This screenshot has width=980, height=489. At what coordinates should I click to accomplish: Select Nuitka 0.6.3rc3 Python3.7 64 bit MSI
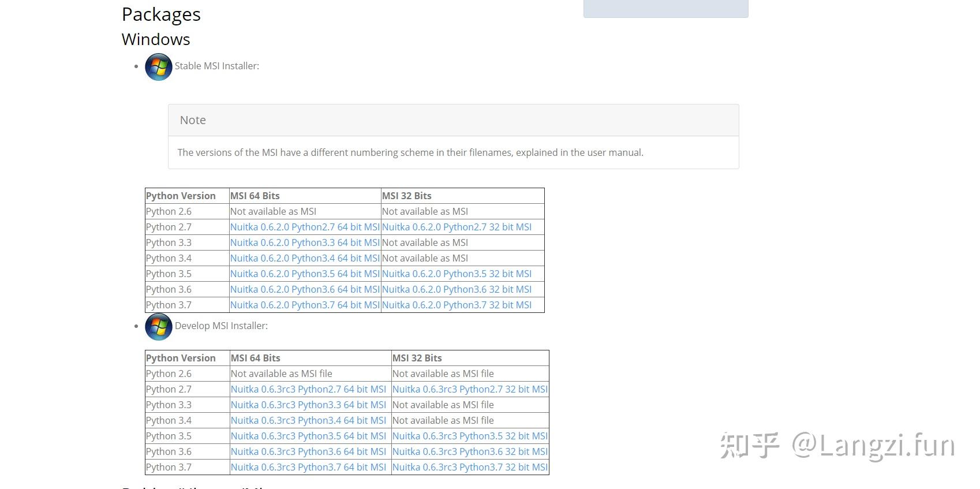tap(308, 467)
